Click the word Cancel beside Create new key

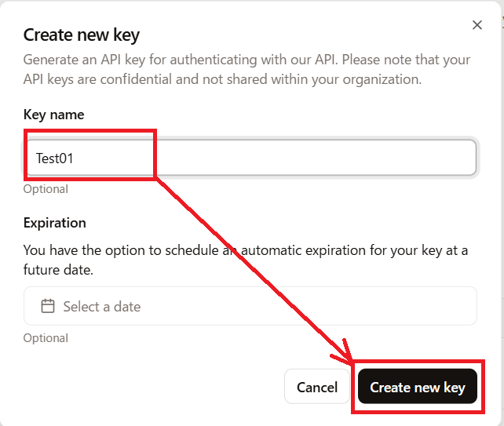point(317,387)
